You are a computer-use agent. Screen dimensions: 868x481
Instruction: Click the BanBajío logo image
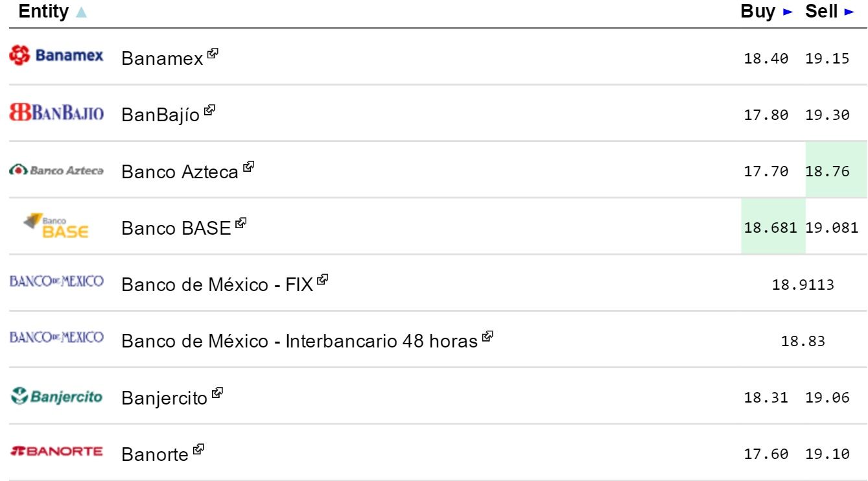pyautogui.click(x=56, y=113)
